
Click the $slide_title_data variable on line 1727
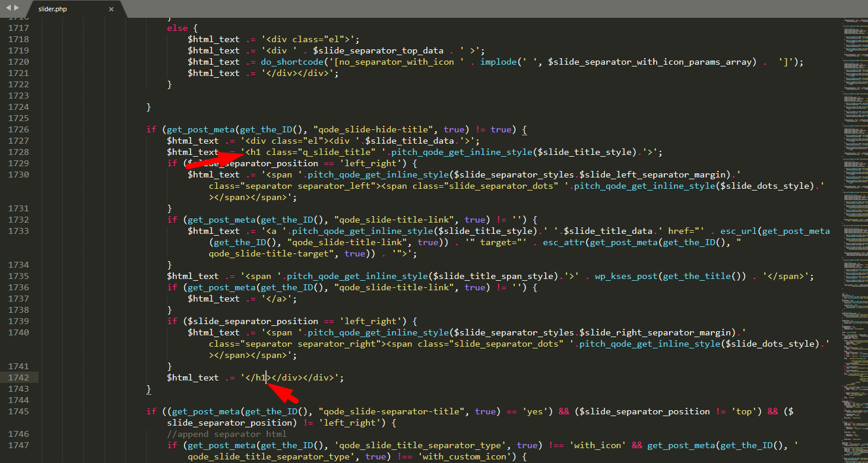(412, 141)
